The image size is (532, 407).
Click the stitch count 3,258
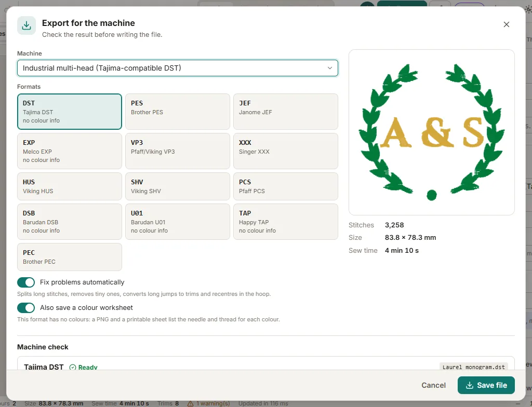(394, 225)
